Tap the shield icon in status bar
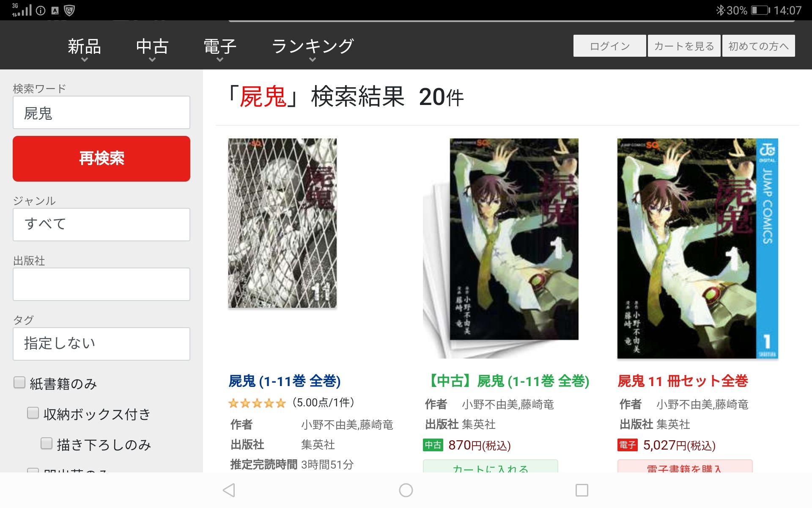This screenshot has width=812, height=508. (x=69, y=10)
